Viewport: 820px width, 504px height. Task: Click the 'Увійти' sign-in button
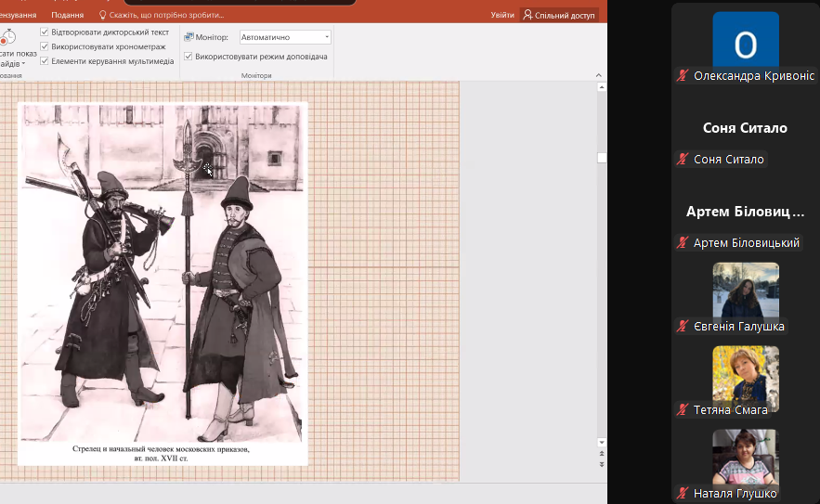click(502, 15)
